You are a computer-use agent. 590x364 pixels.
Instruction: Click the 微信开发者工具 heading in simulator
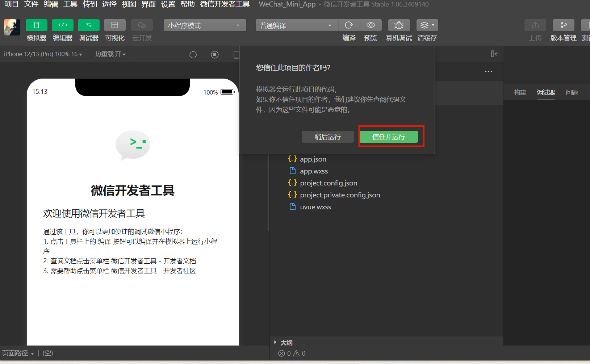[x=133, y=190]
